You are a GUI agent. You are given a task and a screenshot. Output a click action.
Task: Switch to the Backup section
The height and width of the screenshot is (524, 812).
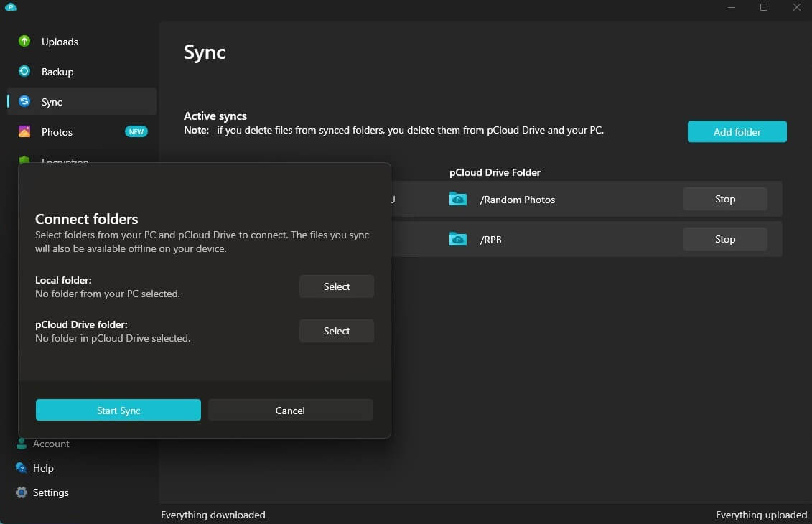57,72
